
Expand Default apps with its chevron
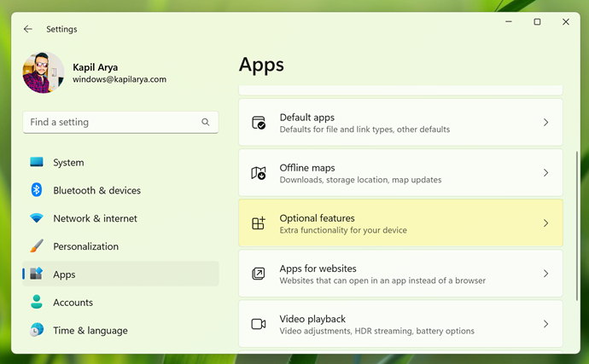tap(545, 123)
